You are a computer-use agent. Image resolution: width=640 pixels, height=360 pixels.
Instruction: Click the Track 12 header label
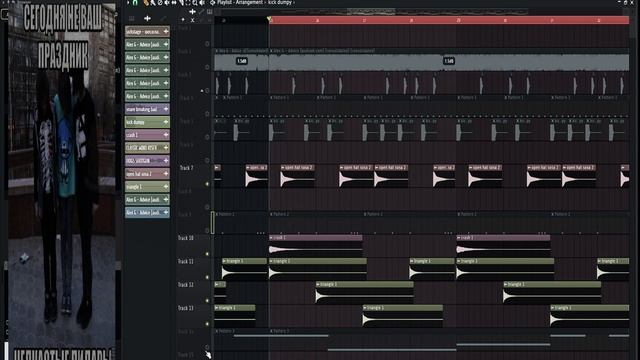[186, 284]
